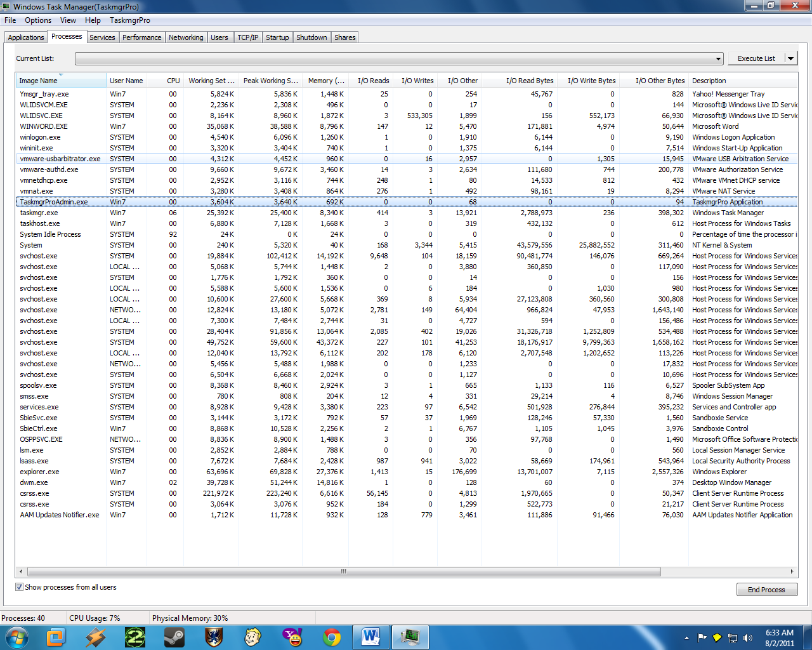Open the Current List combo box

[399, 58]
